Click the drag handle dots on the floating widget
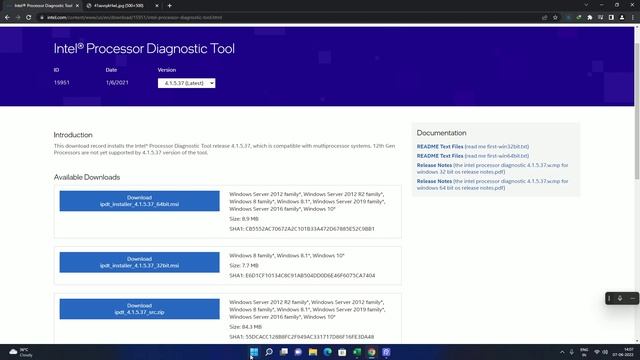The width and height of the screenshot is (640, 360). point(609,298)
